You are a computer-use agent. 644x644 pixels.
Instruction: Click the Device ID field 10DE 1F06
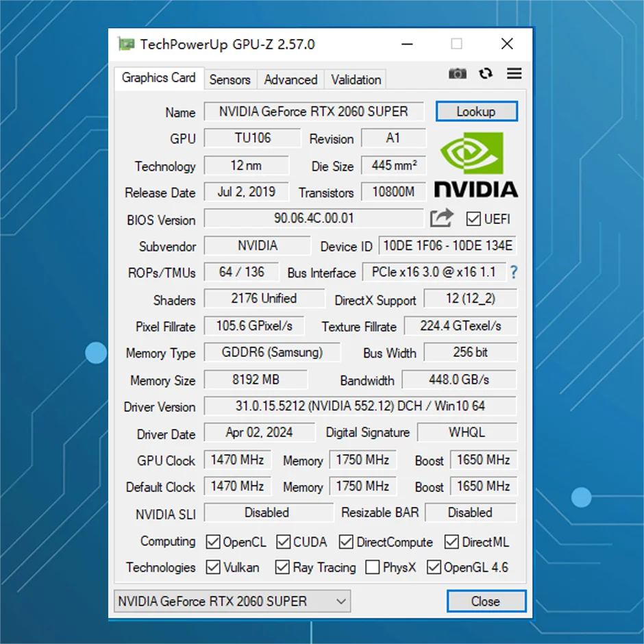(x=447, y=245)
